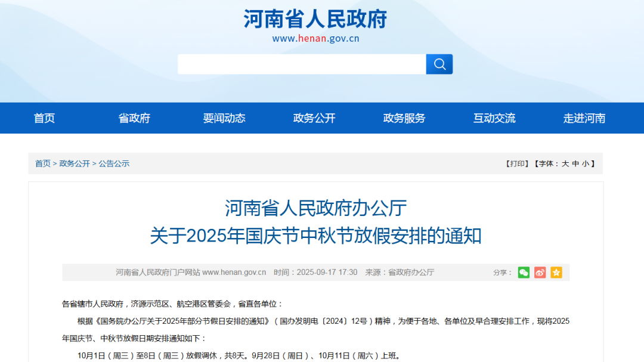
Task: Click the title line 河南省人民政府办公厅
Action: 315,208
